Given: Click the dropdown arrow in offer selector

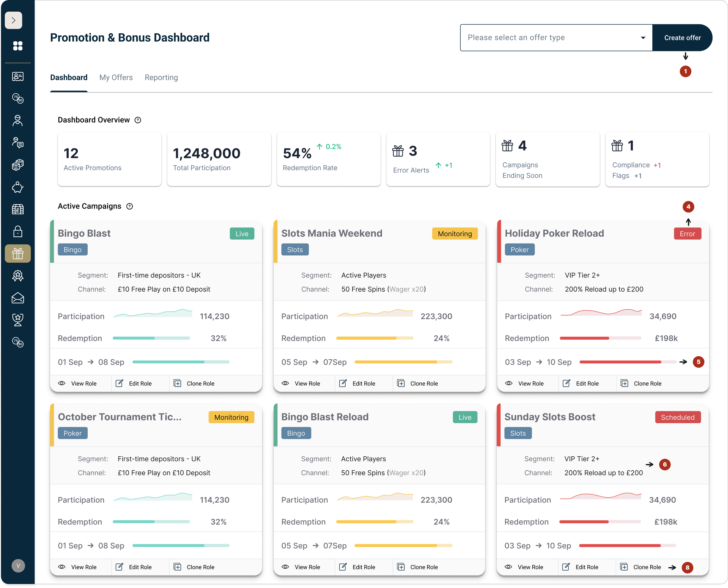Looking at the screenshot, I should pos(643,38).
